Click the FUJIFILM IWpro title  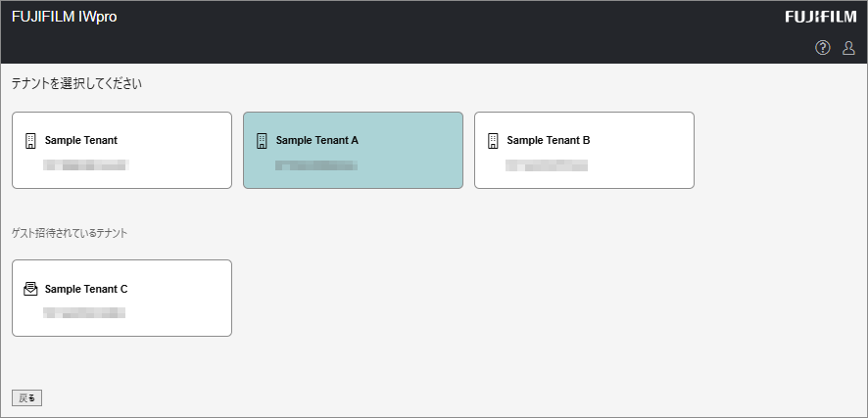click(65, 17)
